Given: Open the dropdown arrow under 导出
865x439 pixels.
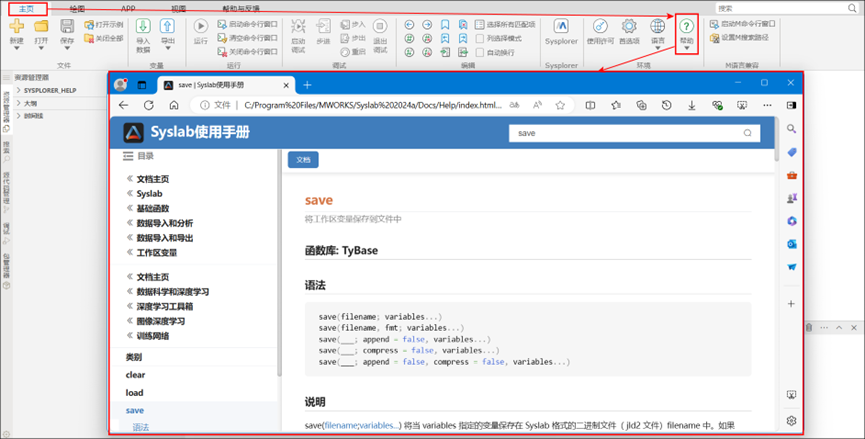Looking at the screenshot, I should (168, 49).
